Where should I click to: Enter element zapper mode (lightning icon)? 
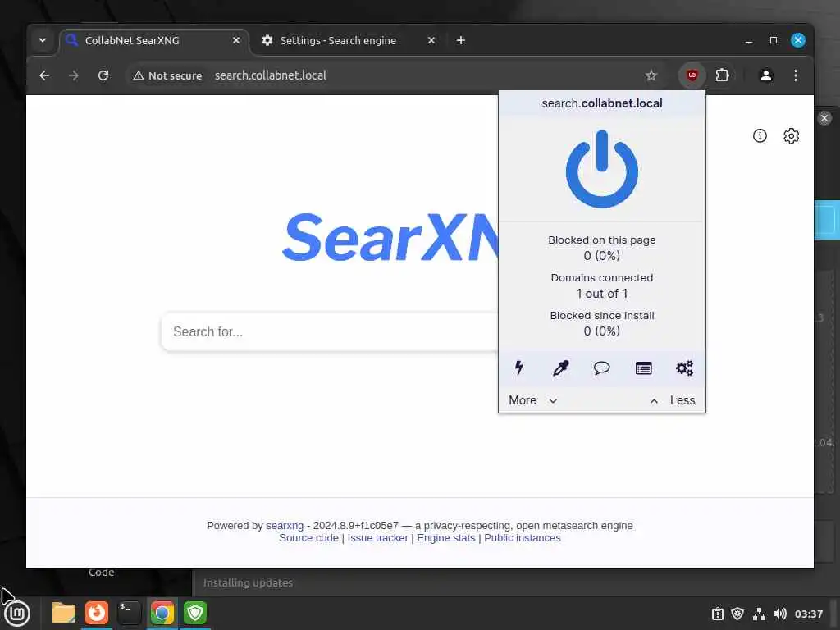pos(518,368)
